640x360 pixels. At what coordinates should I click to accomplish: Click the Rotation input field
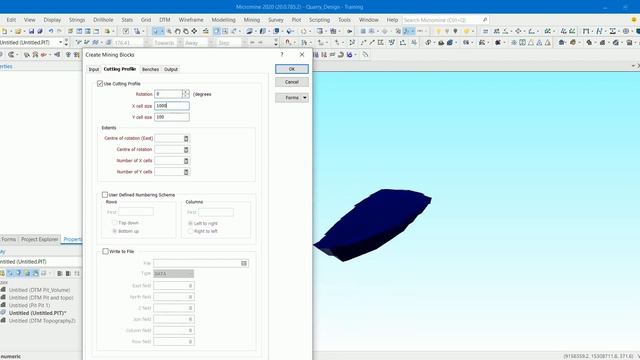[168, 94]
